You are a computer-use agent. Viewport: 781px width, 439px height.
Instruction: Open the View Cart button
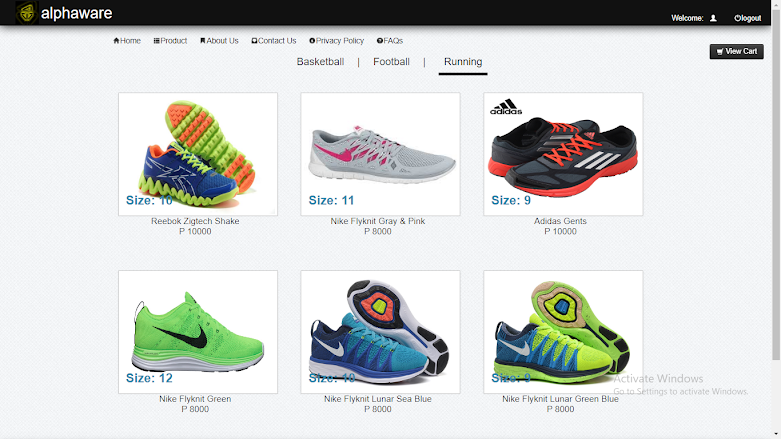(x=736, y=51)
